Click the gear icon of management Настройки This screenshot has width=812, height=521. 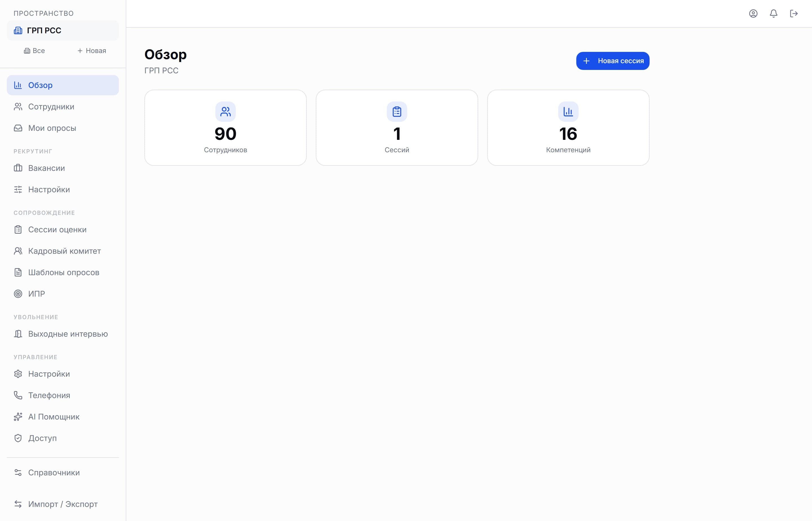18,374
